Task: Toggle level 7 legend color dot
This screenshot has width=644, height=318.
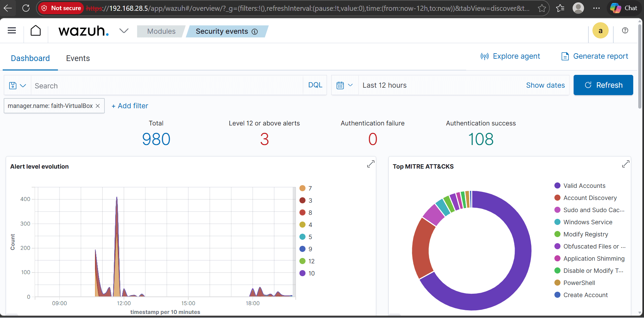Action: click(302, 188)
